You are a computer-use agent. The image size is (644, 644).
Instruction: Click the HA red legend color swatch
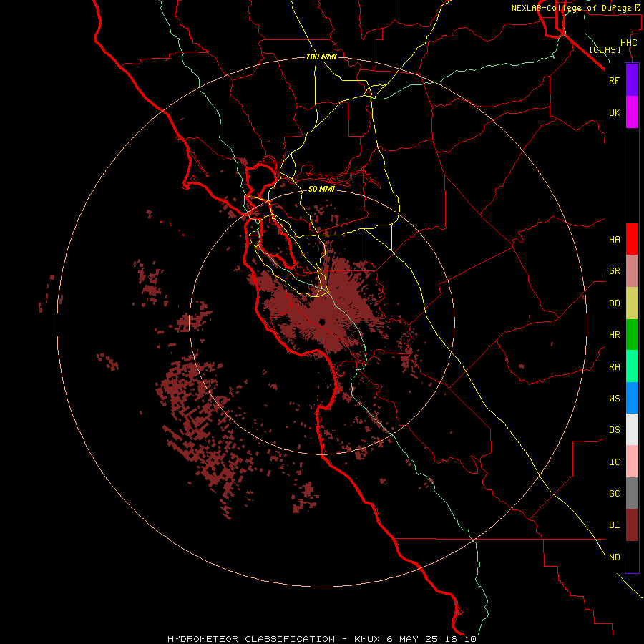pos(632,239)
